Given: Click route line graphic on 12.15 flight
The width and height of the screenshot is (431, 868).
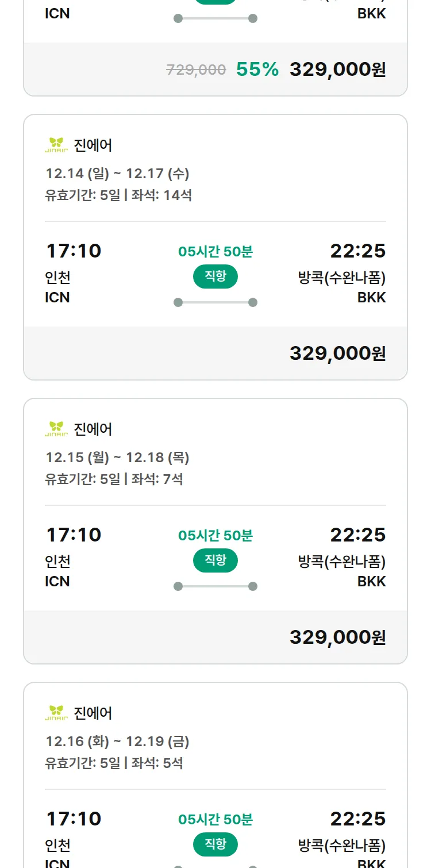Looking at the screenshot, I should tap(215, 586).
